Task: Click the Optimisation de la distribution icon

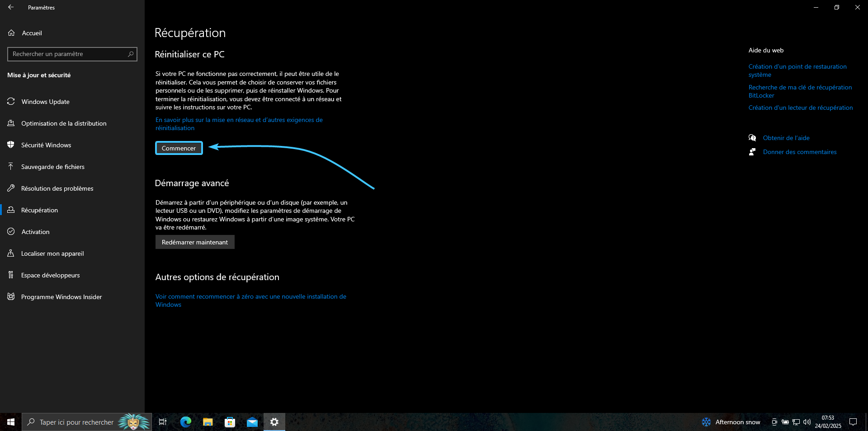Action: [11, 123]
